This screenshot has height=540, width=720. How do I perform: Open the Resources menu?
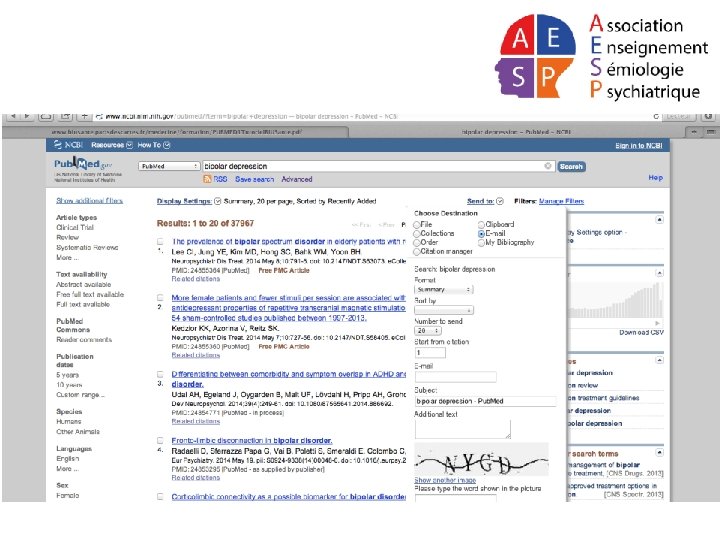pyautogui.click(x=112, y=145)
